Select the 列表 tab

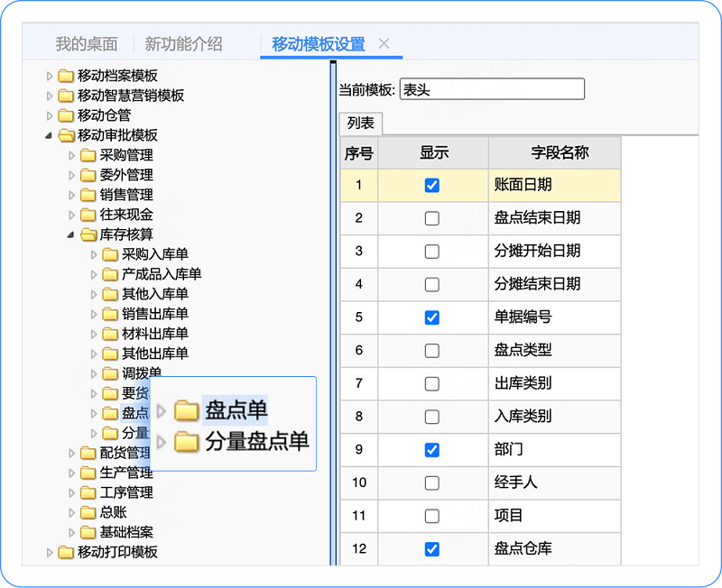point(361,124)
